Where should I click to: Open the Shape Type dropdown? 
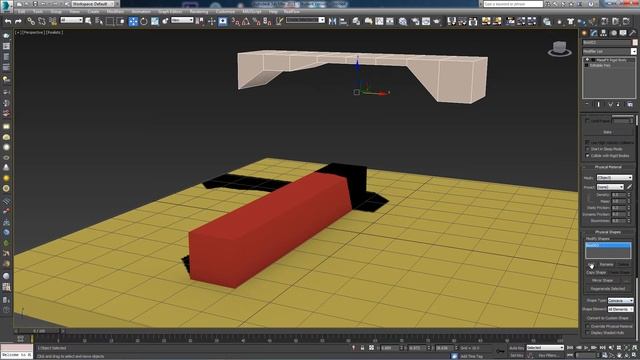pyautogui.click(x=620, y=300)
